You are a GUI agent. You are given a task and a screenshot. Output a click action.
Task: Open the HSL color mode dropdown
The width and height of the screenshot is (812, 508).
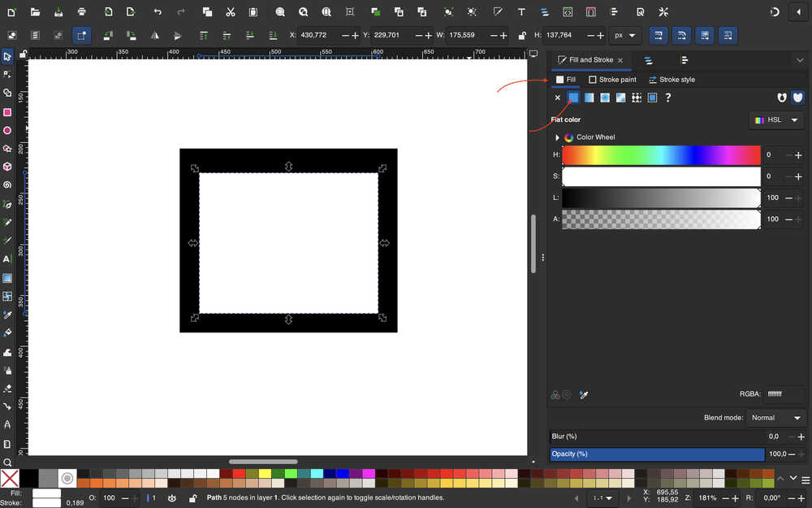coord(776,119)
